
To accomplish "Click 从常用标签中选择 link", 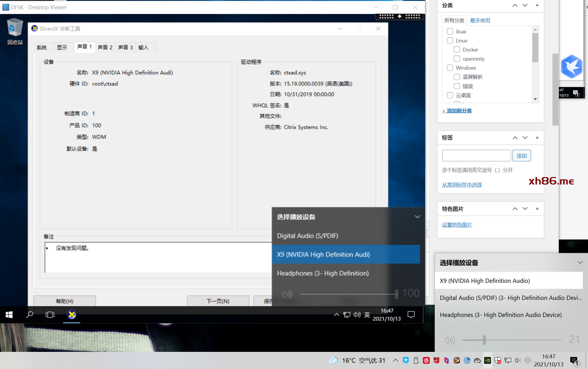I will [462, 184].
